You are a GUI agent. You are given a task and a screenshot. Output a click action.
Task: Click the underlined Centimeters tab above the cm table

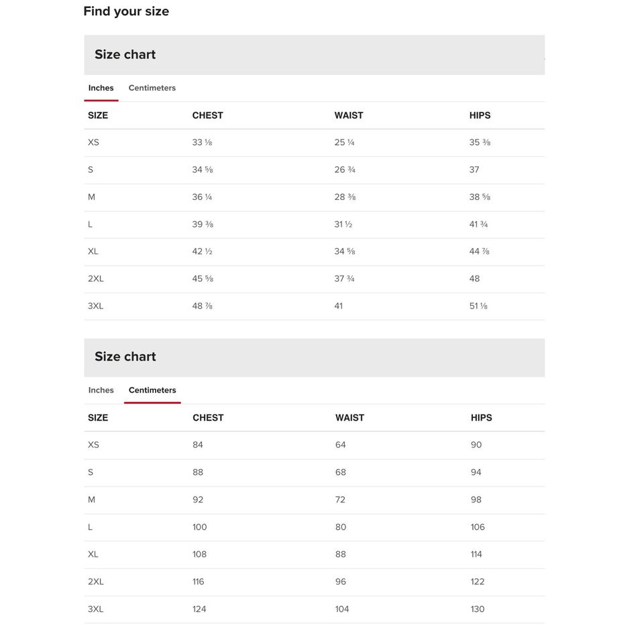pos(152,390)
